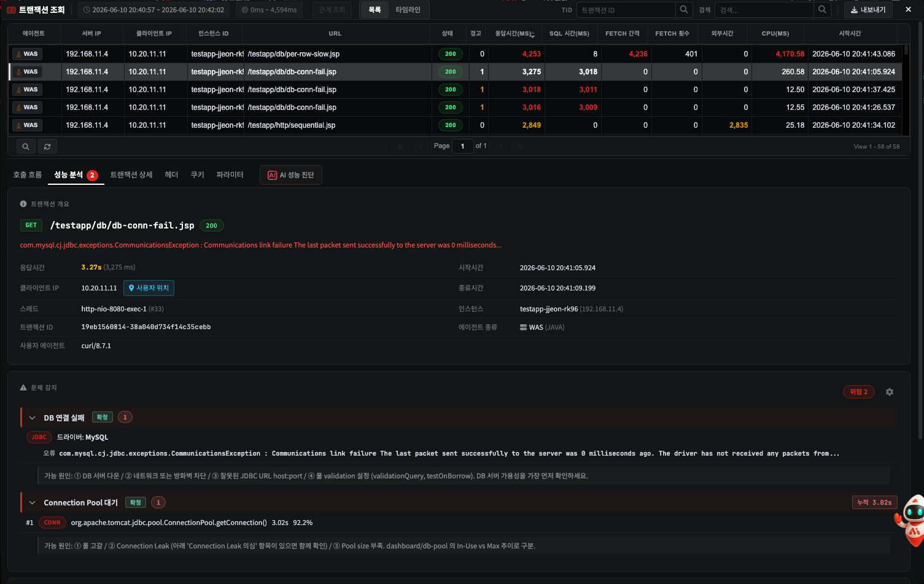Screen dimensions: 924x584
Task: Sort by SQL 시간(MS) column header
Action: tap(569, 34)
